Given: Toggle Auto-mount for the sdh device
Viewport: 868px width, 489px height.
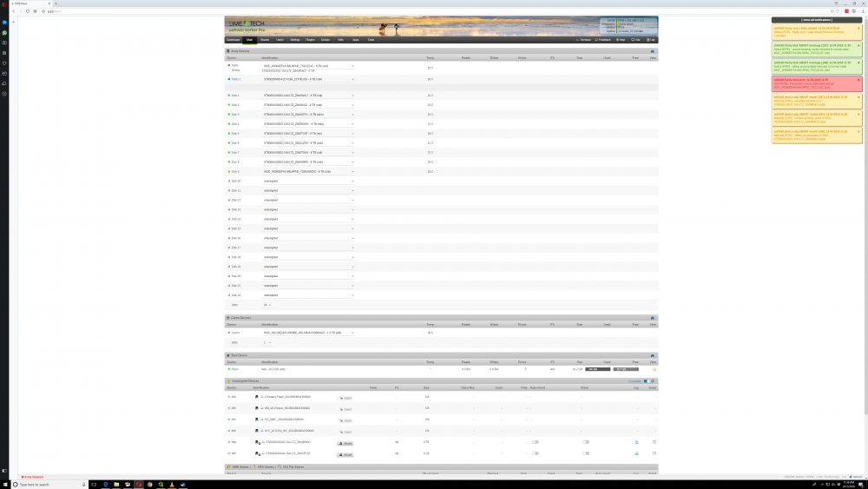Looking at the screenshot, I should [x=536, y=453].
